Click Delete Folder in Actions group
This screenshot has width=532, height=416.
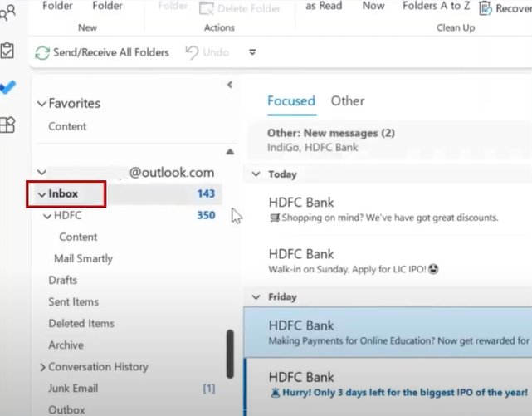pos(240,8)
